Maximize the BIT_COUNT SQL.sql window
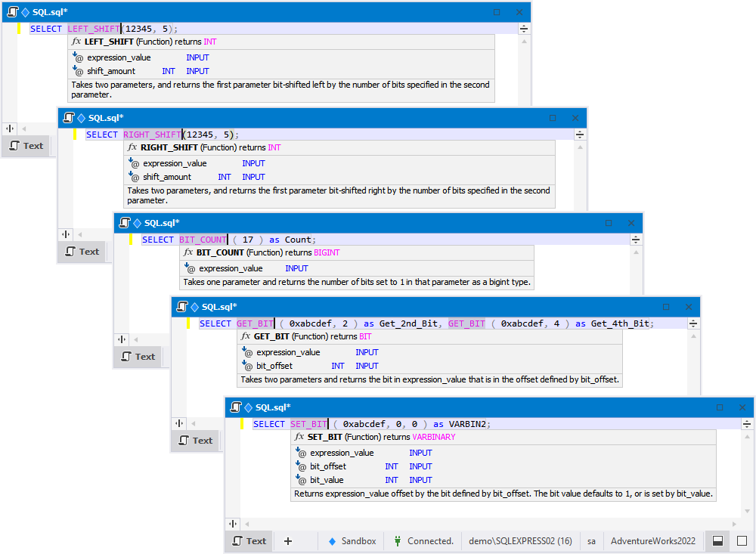 609,223
